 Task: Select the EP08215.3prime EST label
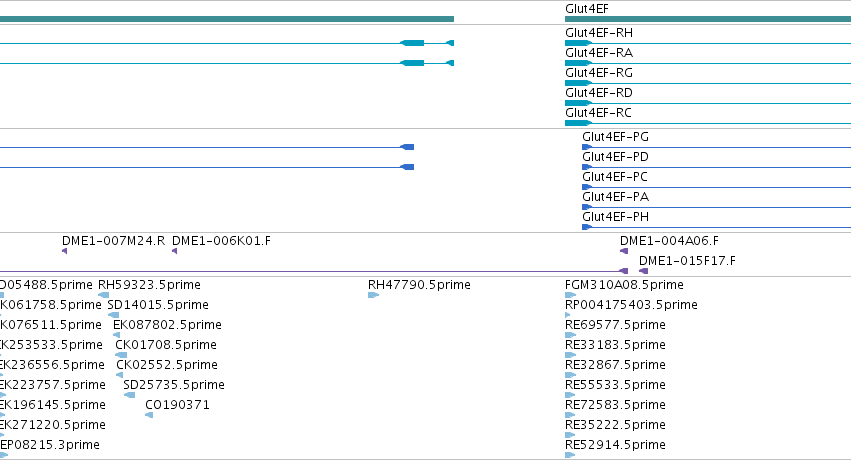(x=50, y=446)
